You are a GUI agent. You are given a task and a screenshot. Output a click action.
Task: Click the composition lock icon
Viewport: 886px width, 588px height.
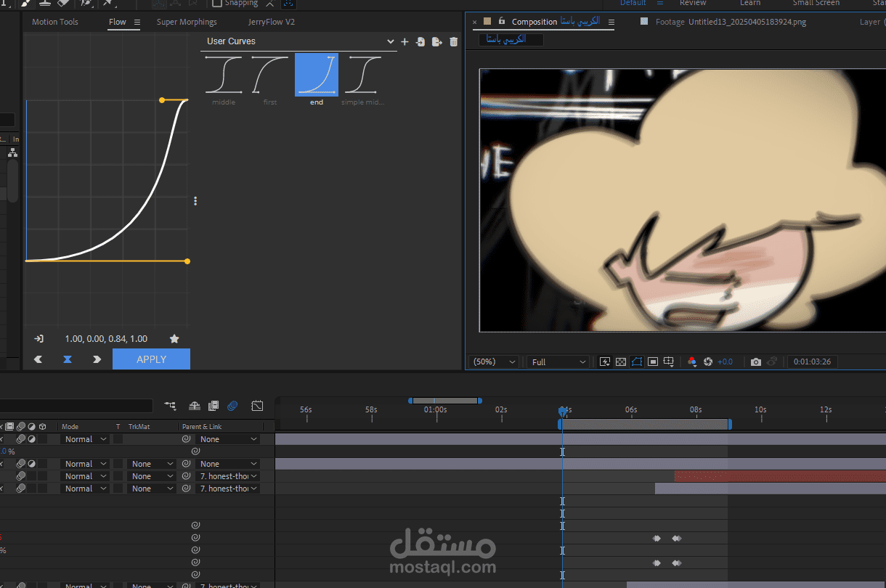[x=501, y=22]
